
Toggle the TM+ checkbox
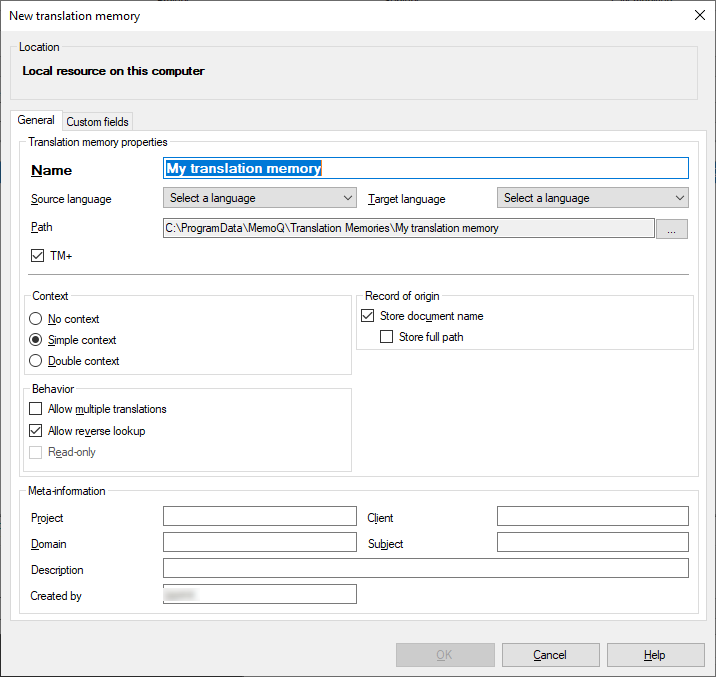click(37, 256)
